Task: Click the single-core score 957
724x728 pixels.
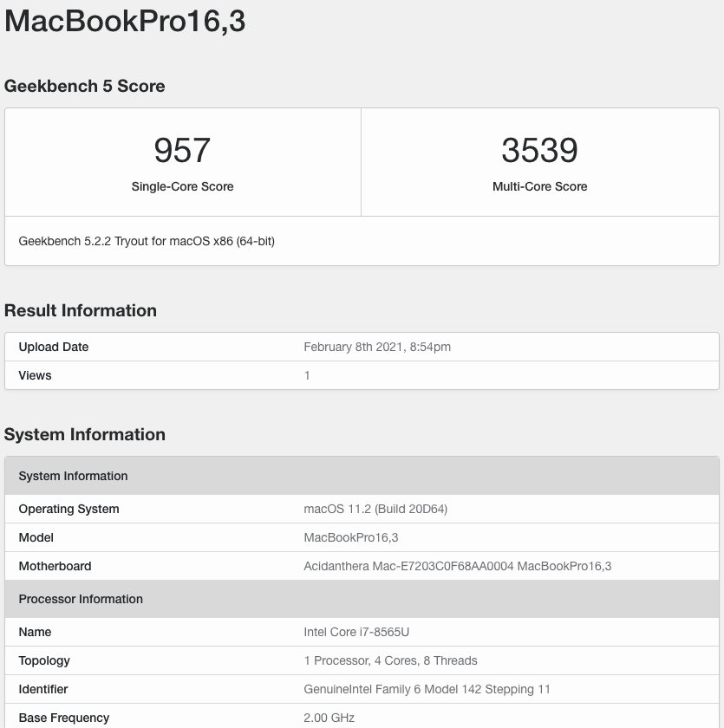Action: [182, 150]
